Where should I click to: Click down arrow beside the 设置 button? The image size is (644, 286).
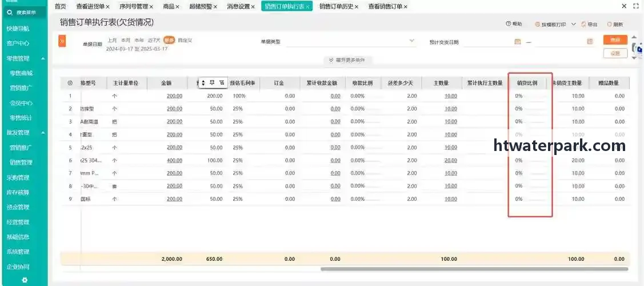click(634, 58)
